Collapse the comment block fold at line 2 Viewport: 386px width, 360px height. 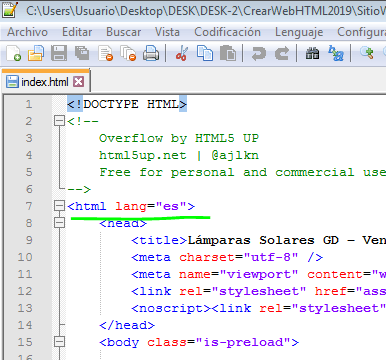59,121
